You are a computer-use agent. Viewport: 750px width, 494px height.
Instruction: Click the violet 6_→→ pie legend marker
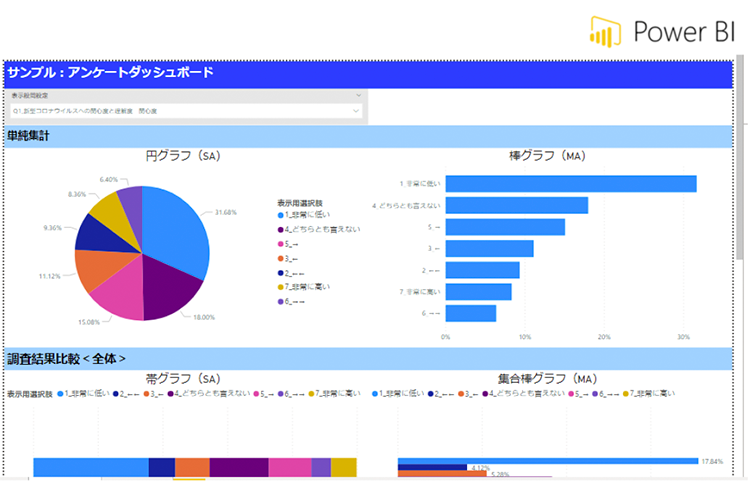[x=281, y=300]
